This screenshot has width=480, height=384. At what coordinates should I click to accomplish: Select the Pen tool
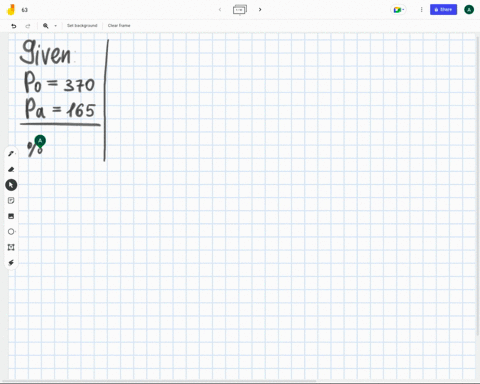click(11, 154)
